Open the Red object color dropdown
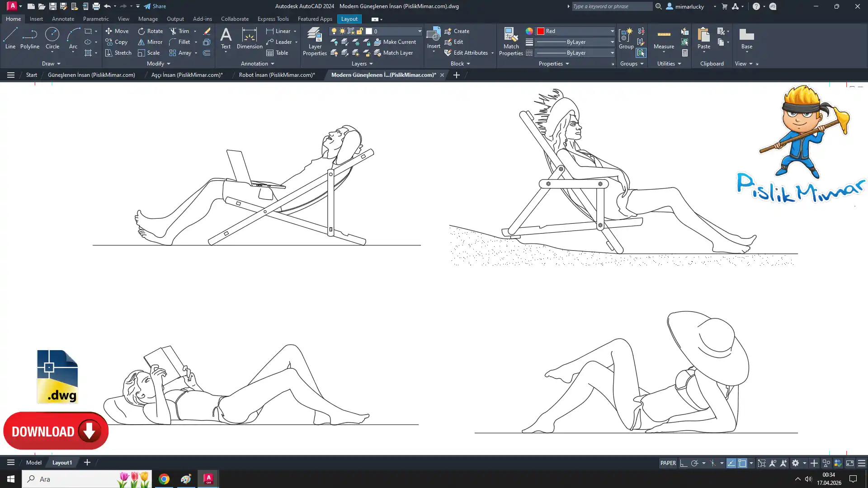This screenshot has height=488, width=868. 612,31
